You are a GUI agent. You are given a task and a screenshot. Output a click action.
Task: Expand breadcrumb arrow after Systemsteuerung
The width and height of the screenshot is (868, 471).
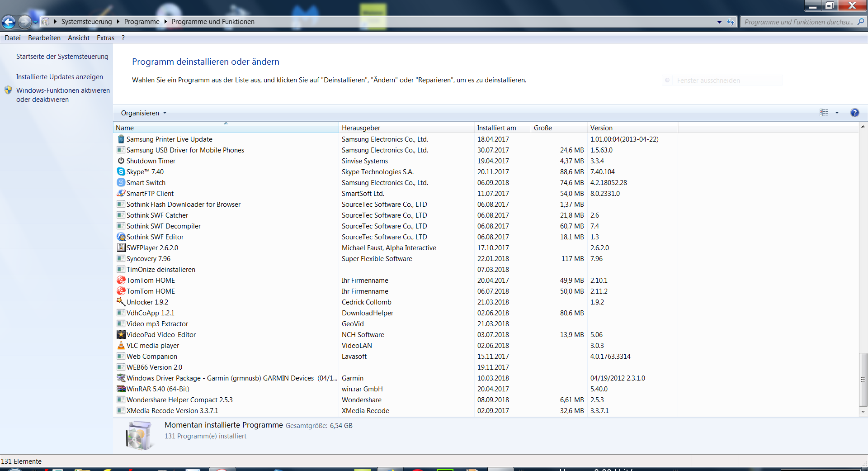pyautogui.click(x=118, y=22)
